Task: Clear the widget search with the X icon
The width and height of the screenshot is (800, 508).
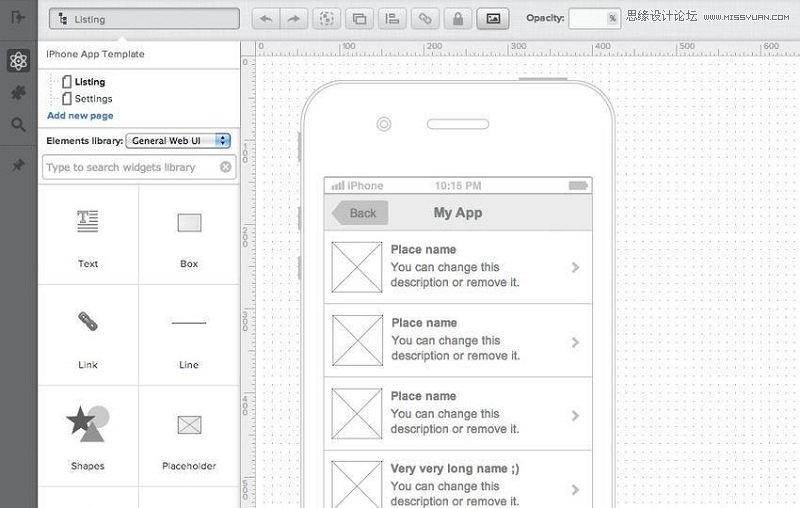Action: click(226, 167)
